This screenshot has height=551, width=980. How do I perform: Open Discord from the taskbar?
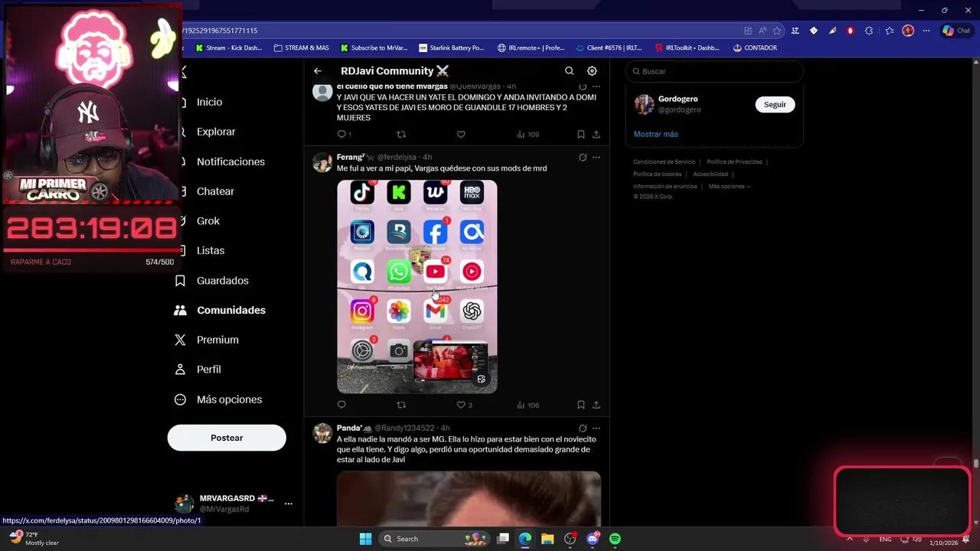pyautogui.click(x=593, y=539)
